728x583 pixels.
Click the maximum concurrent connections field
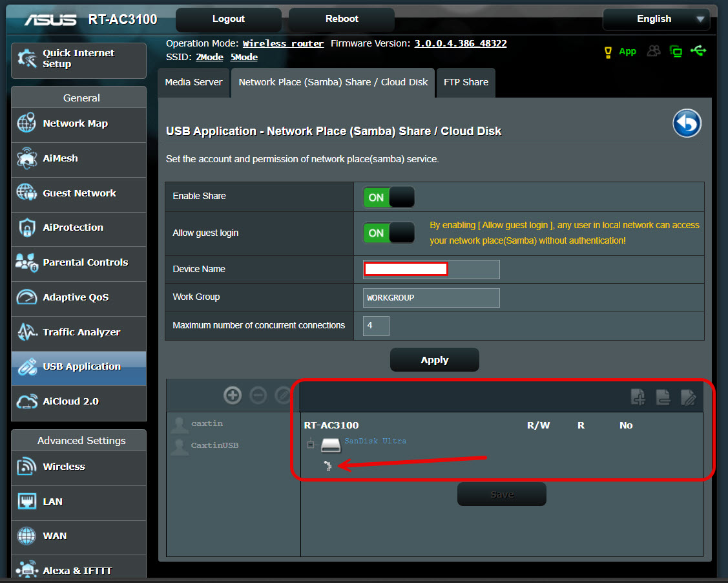pos(376,326)
